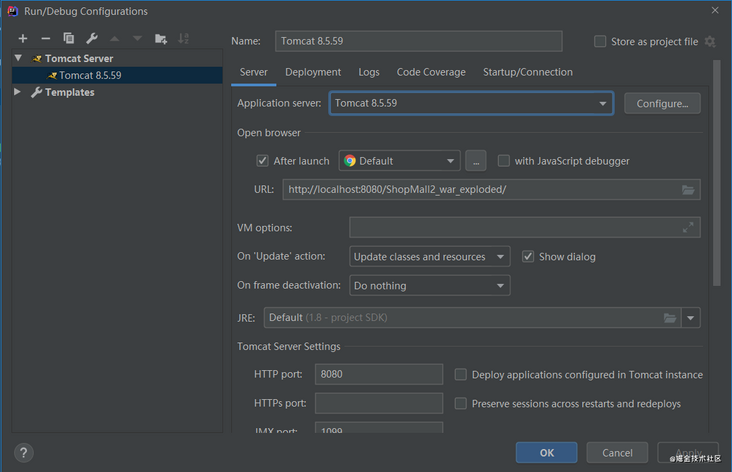Click the gear icon beside Store as project file
This screenshot has width=732, height=472.
pos(710,42)
